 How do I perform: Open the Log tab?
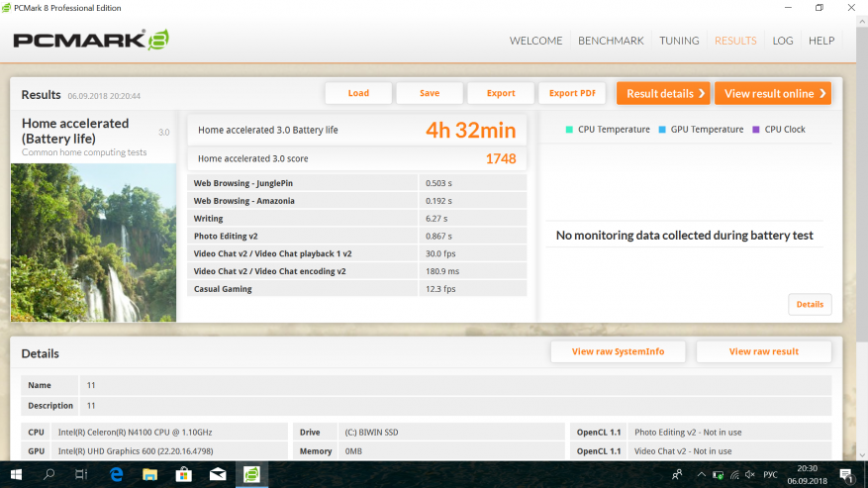pos(782,41)
